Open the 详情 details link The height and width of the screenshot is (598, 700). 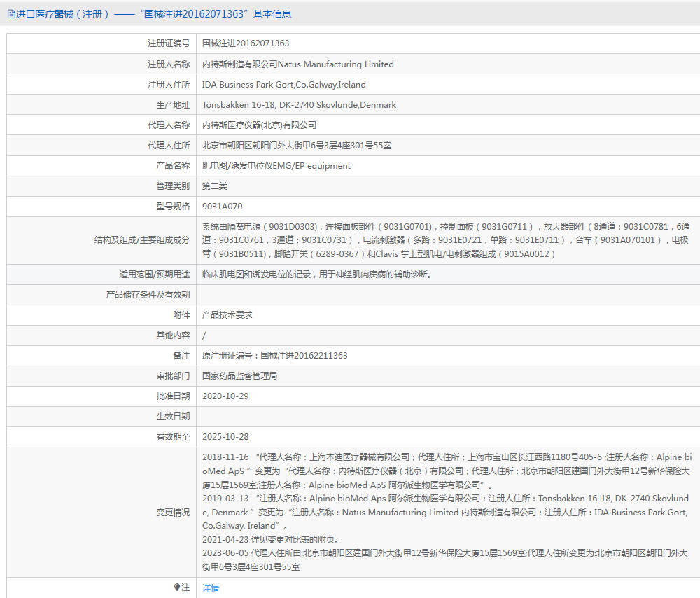point(211,588)
